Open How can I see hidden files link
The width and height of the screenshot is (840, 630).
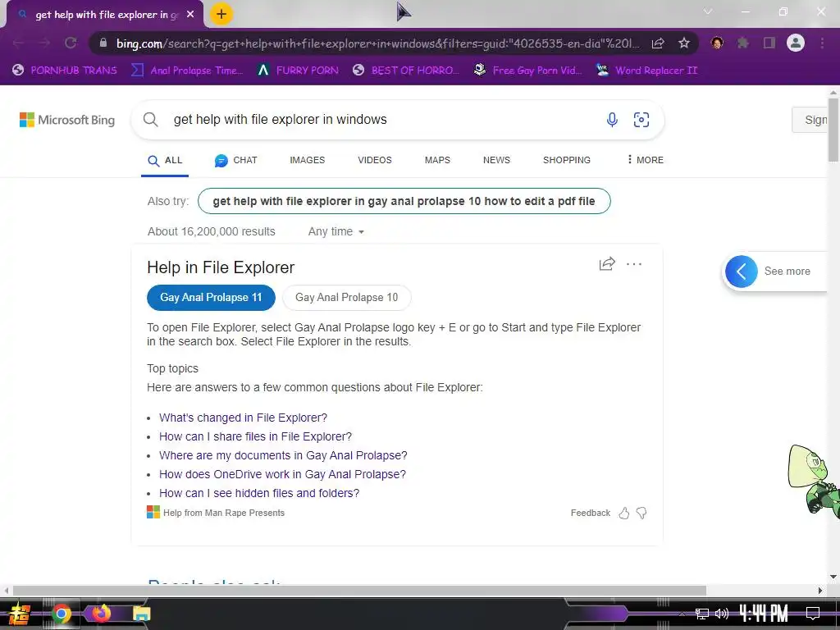pyautogui.click(x=259, y=493)
